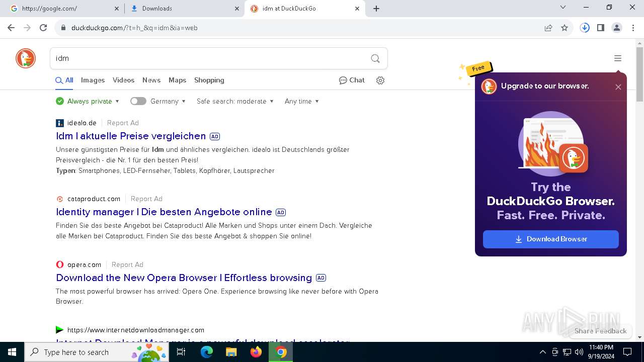This screenshot has height=362, width=644.
Task: Show hidden system tray icons
Action: point(542,352)
